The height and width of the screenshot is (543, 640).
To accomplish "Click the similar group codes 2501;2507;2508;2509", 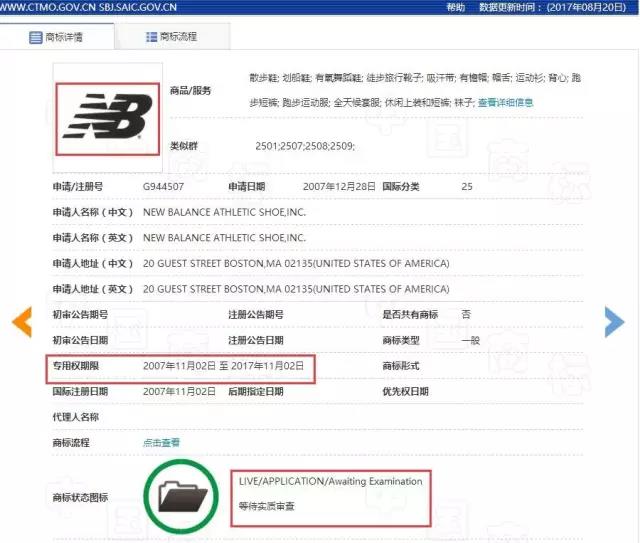I will click(305, 146).
